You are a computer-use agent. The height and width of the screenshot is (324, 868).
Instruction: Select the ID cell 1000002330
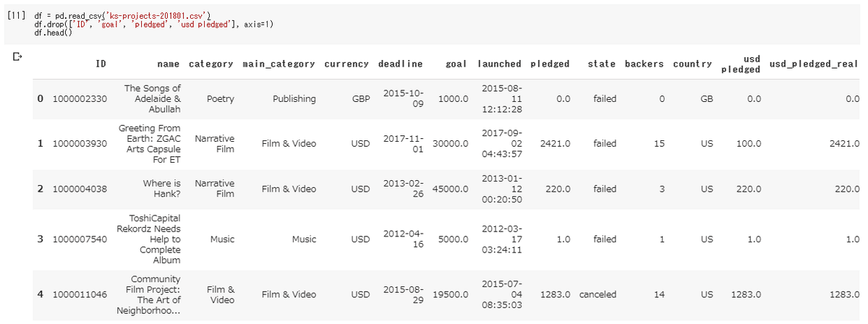coord(80,99)
